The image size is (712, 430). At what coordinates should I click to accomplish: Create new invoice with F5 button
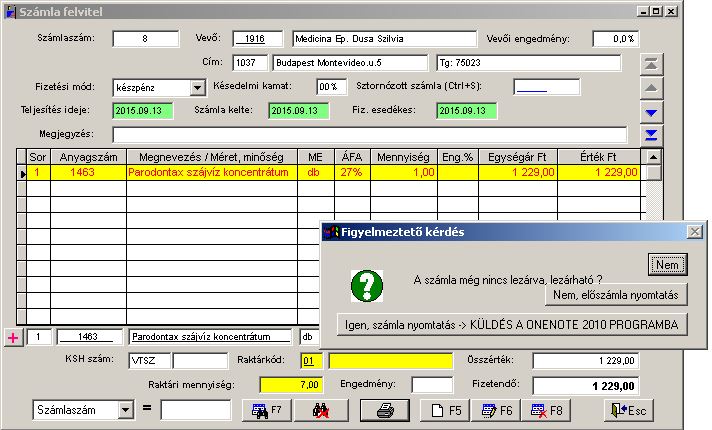pos(445,410)
